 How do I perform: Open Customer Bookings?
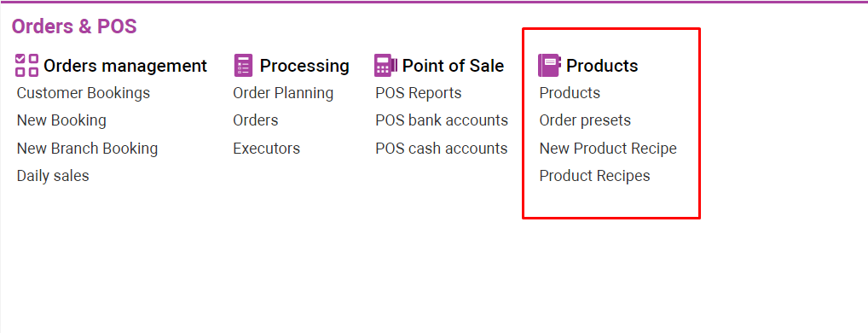(84, 93)
